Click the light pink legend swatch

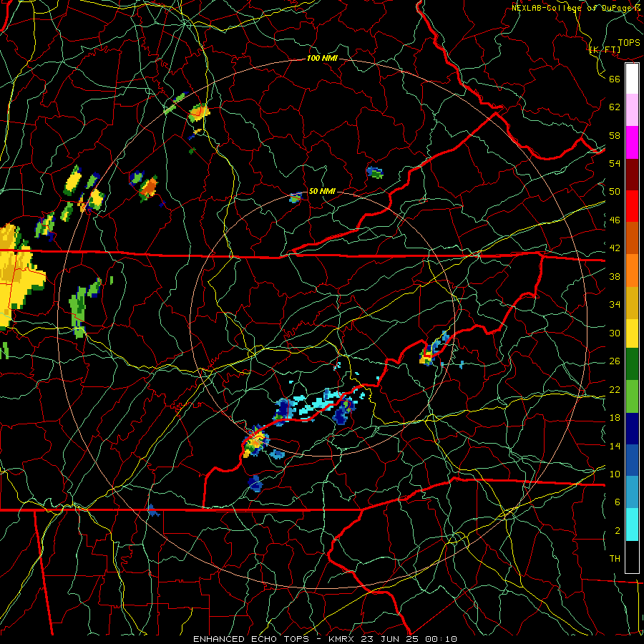(632, 110)
